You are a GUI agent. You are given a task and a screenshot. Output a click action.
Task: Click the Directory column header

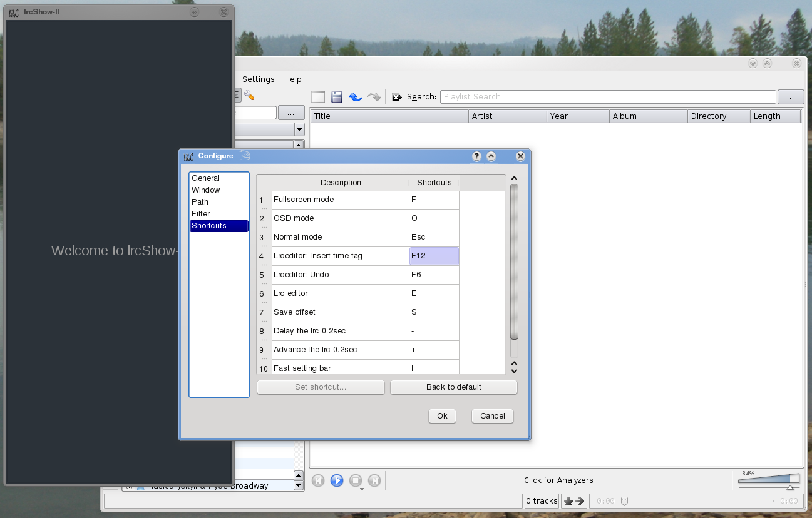(719, 116)
